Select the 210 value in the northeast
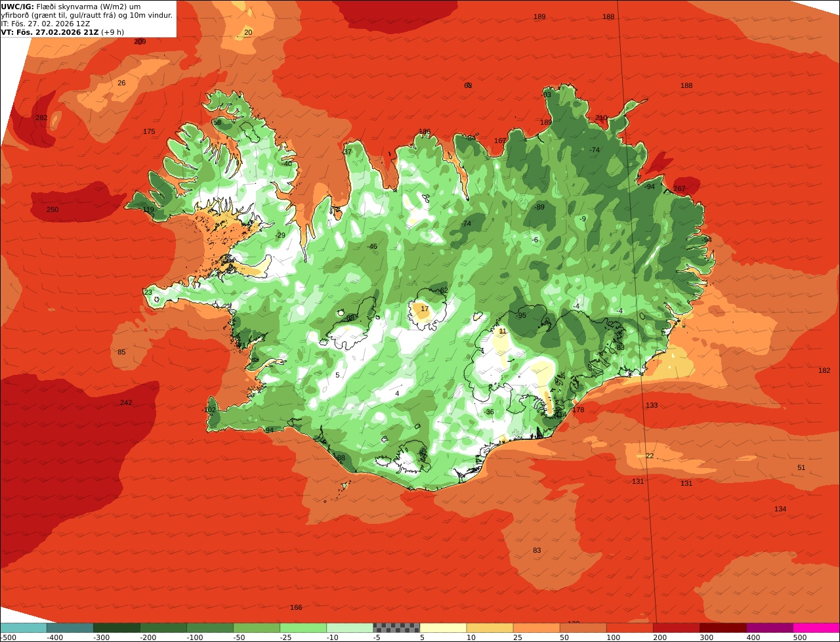The image size is (840, 642). click(x=602, y=118)
